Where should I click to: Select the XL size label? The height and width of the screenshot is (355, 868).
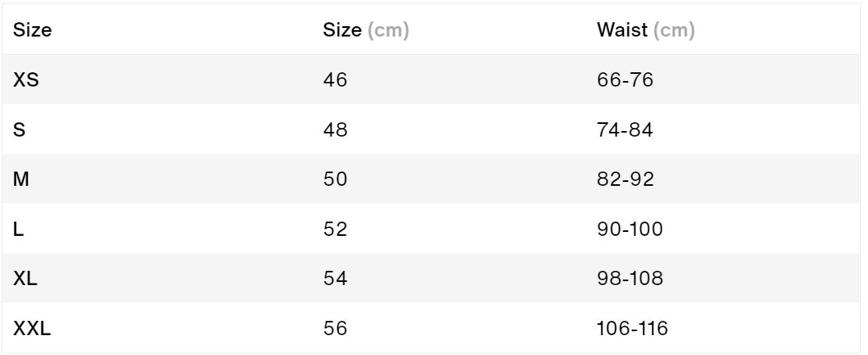pos(25,278)
